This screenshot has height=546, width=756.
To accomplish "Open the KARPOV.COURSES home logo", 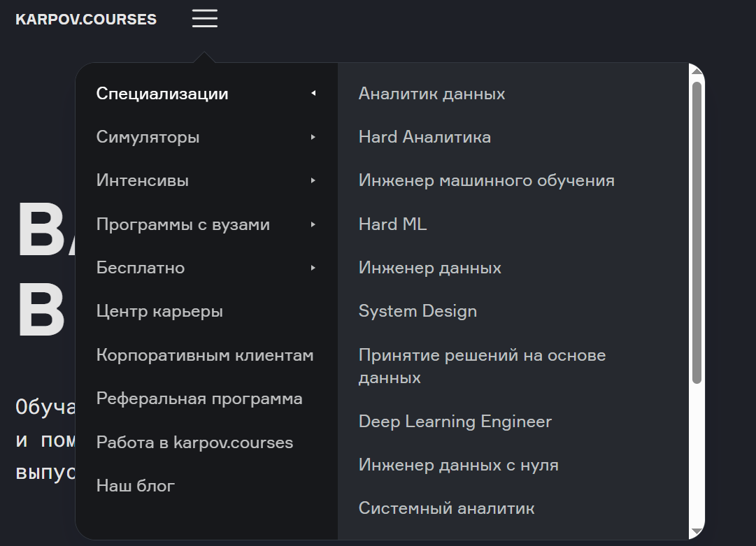I will coord(86,20).
